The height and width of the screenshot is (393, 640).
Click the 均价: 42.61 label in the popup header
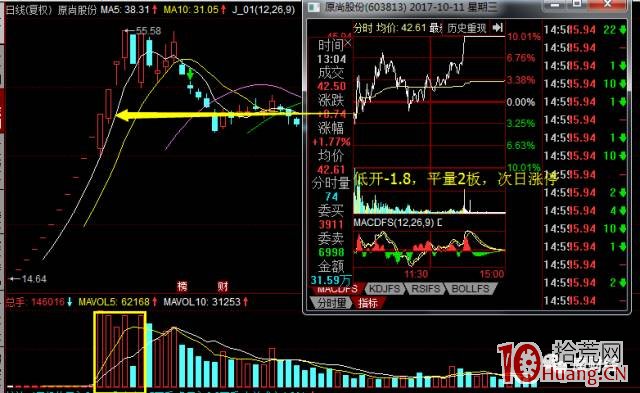coord(401,28)
